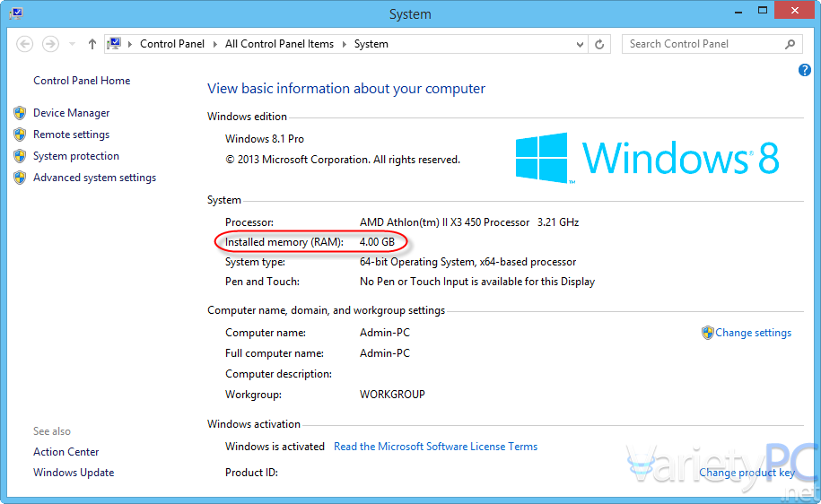Click the shield icon beside Remote settings
Screen dimensions: 821x504
[20, 135]
